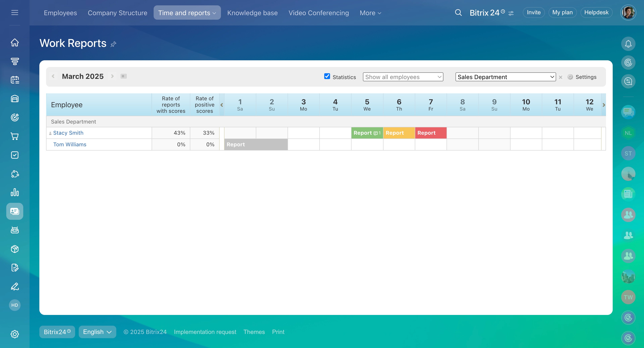Image resolution: width=644 pixels, height=348 pixels.
Task: Expand the More menu in the top navigation
Action: click(x=370, y=13)
